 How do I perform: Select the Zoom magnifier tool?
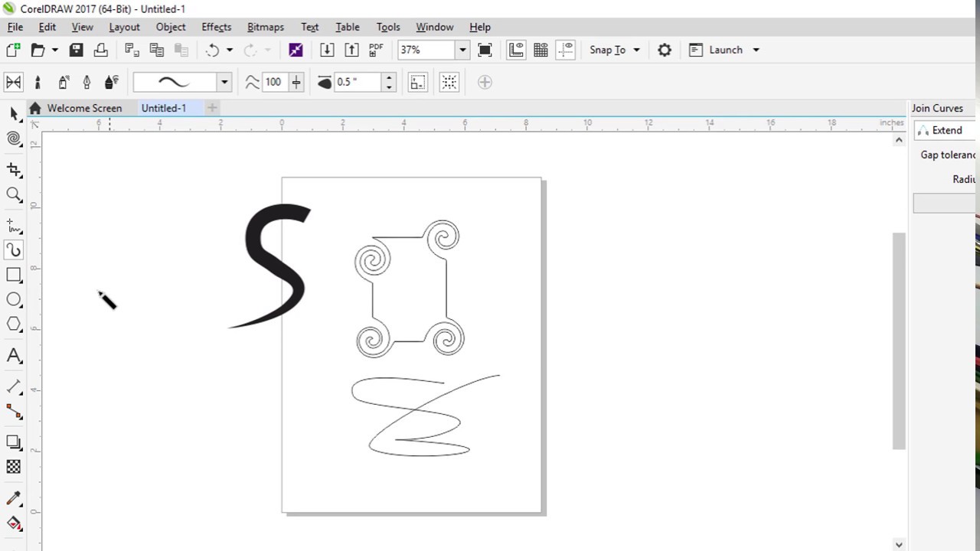click(14, 195)
